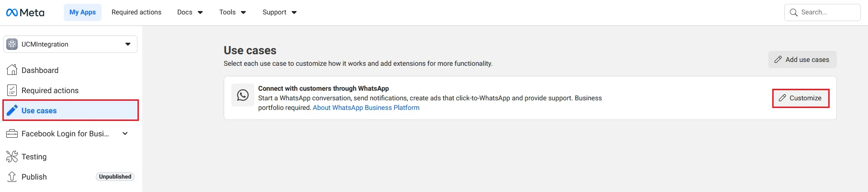This screenshot has height=192, width=868.
Task: Open the Support dropdown menu
Action: 279,12
